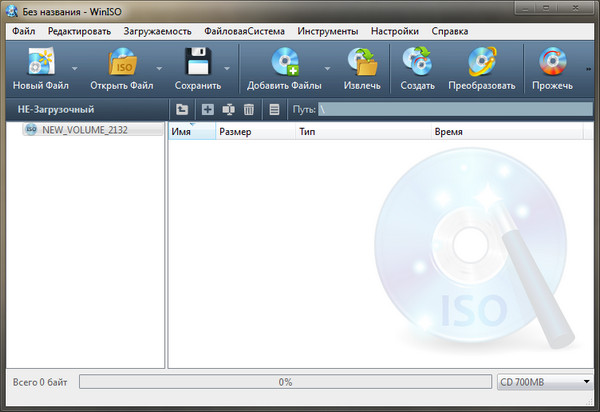
Task: Click the Создать image icon
Action: click(417, 63)
